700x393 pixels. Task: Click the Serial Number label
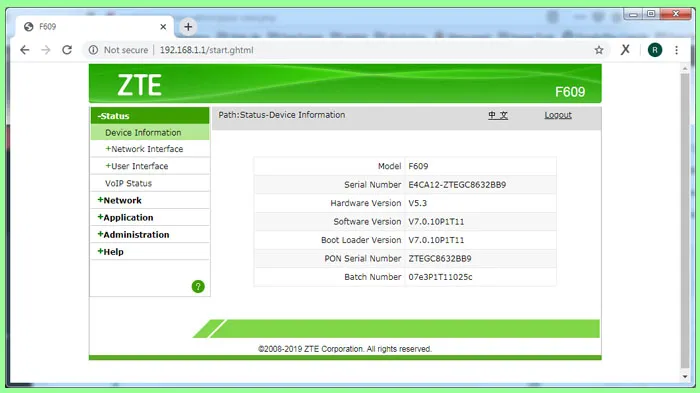[372, 184]
